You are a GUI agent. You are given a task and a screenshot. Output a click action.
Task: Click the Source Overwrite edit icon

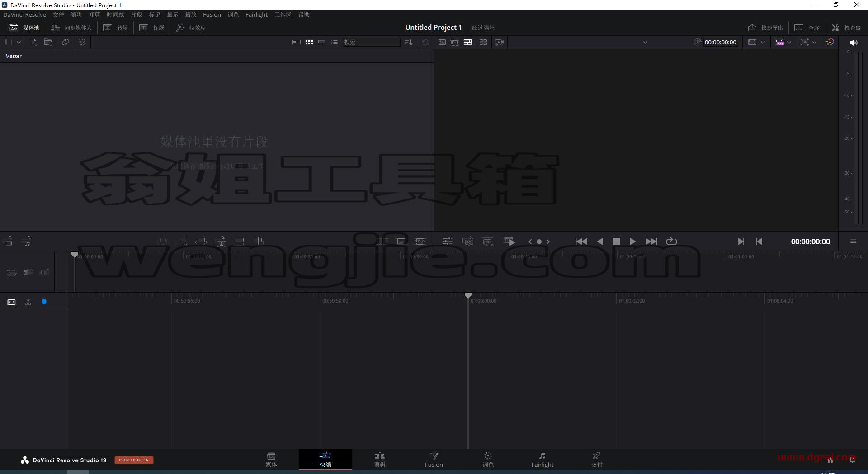pos(258,241)
